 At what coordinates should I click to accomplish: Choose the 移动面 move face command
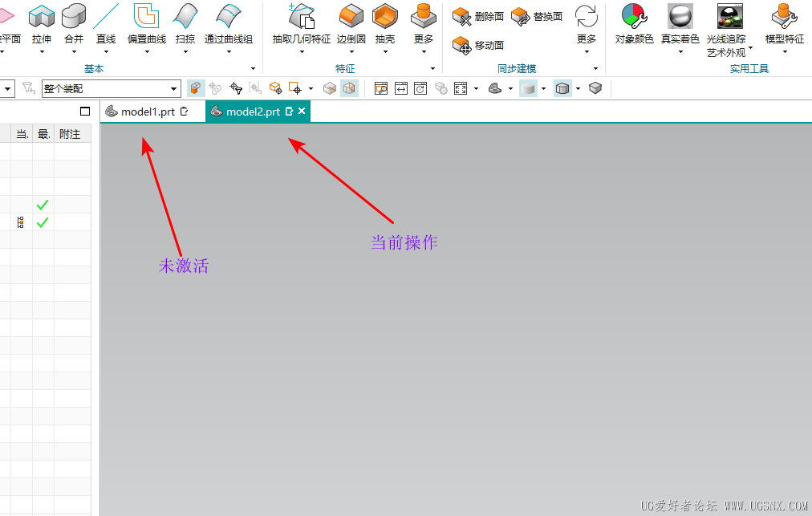click(477, 46)
